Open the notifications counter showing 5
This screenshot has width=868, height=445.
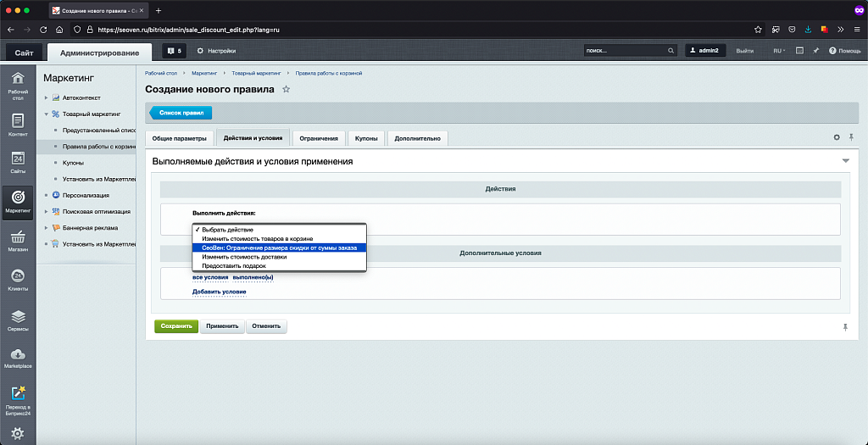pos(173,51)
